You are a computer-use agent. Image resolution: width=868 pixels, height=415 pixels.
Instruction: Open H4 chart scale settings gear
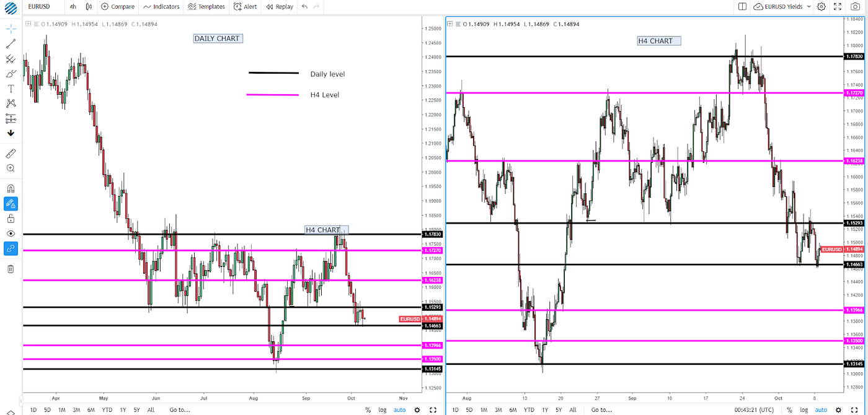[838, 409]
